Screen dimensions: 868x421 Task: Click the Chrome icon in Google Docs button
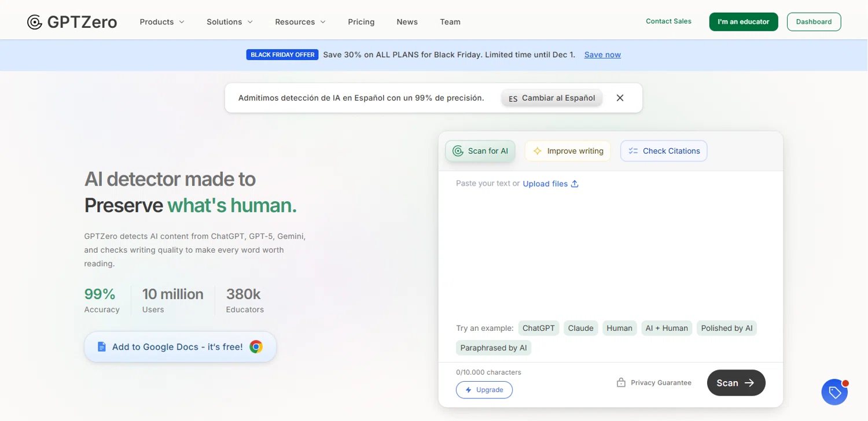tap(256, 347)
